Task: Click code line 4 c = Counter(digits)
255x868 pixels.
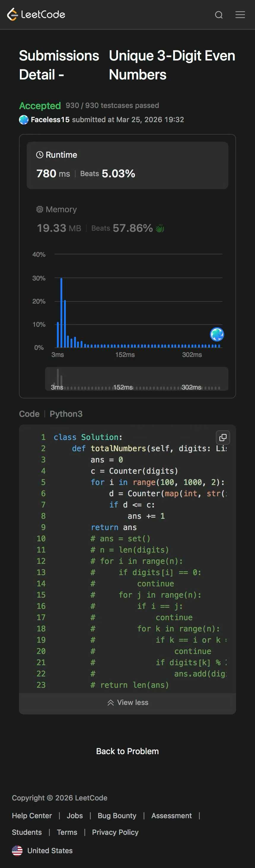Action: [x=134, y=471]
